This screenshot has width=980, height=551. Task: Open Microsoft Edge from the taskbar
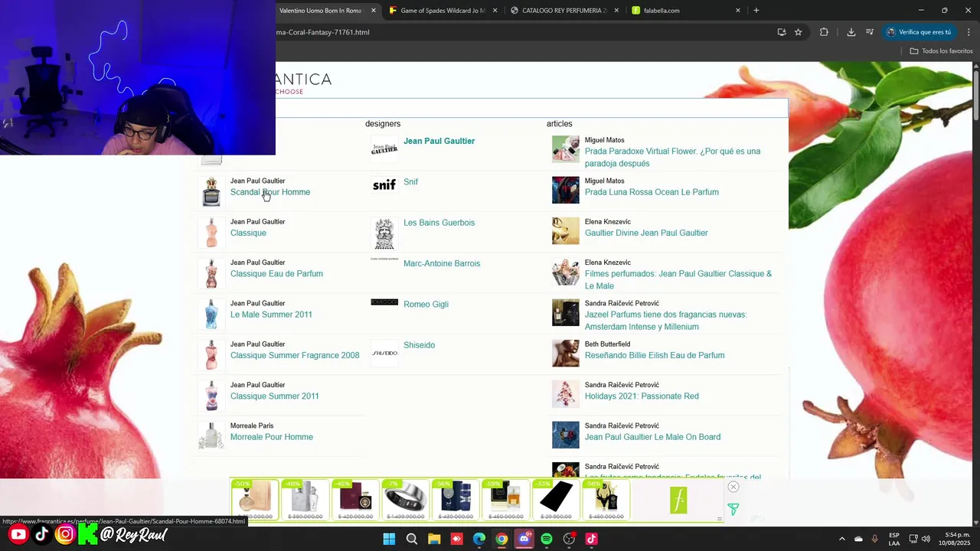[x=479, y=539]
